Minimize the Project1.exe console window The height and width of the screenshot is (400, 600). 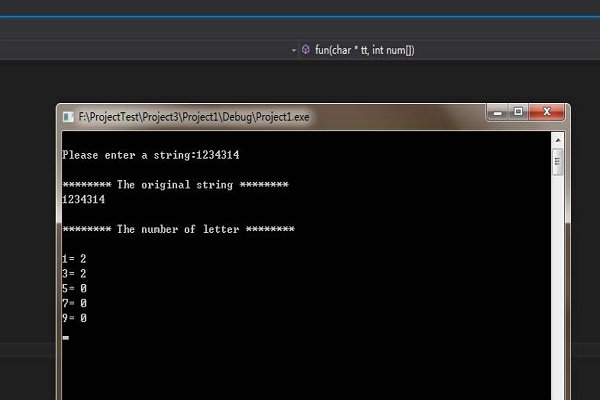pos(498,113)
